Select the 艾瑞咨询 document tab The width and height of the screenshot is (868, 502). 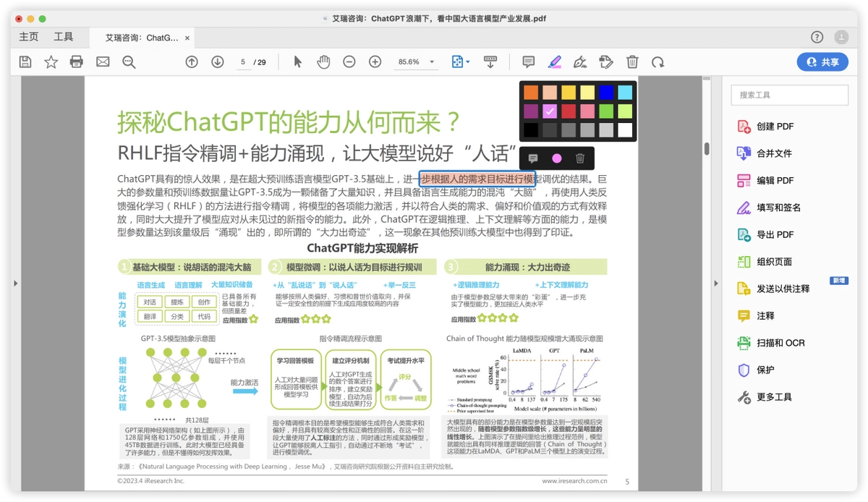click(x=142, y=38)
